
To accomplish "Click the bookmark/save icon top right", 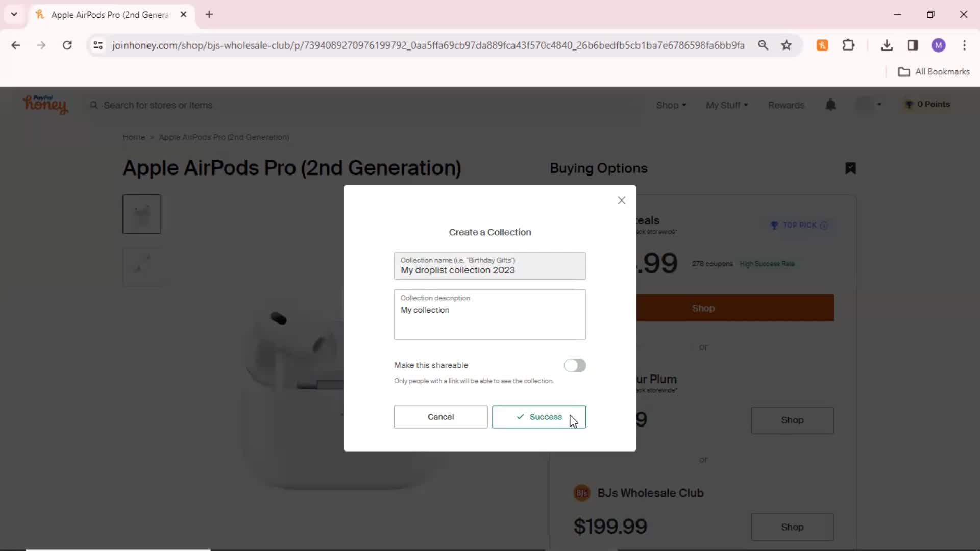I will tap(851, 168).
